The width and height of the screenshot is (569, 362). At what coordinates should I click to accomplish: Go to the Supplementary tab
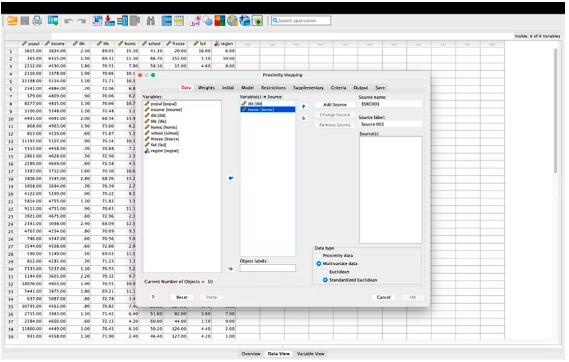[308, 88]
